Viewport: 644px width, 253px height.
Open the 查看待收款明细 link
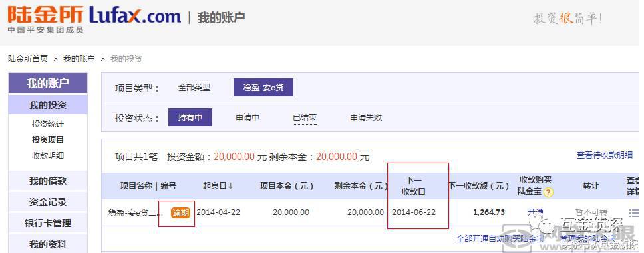(605, 155)
